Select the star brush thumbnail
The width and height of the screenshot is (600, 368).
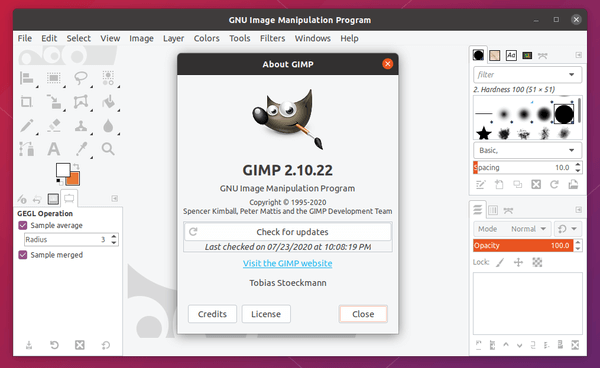pos(484,134)
